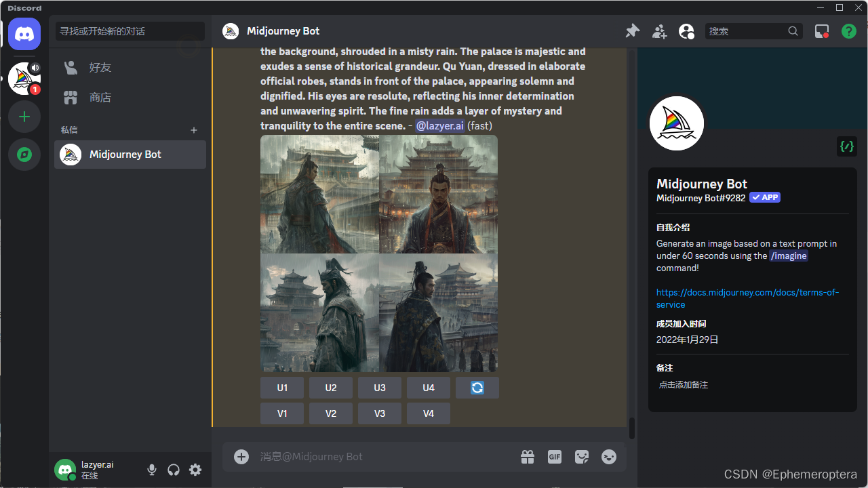
Task: Add friends to DM icon
Action: click(659, 31)
